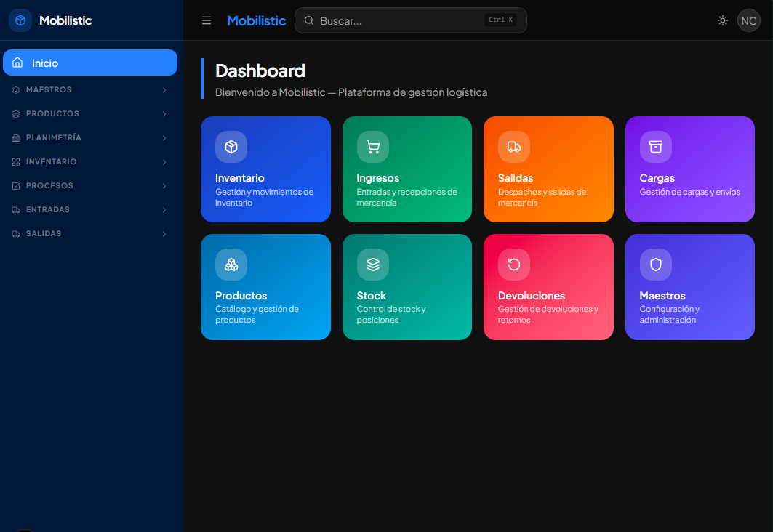Click the checklist icon next to PROCESOS

[16, 186]
